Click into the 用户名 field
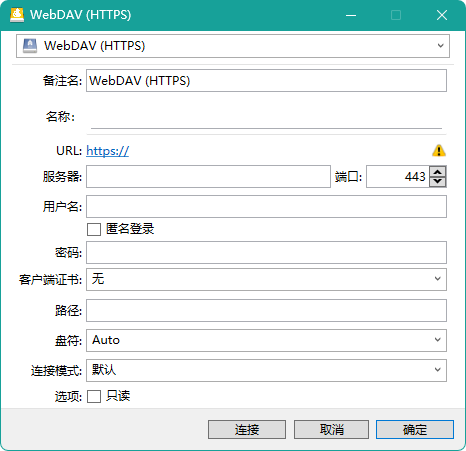This screenshot has height=451, width=466. [x=266, y=207]
